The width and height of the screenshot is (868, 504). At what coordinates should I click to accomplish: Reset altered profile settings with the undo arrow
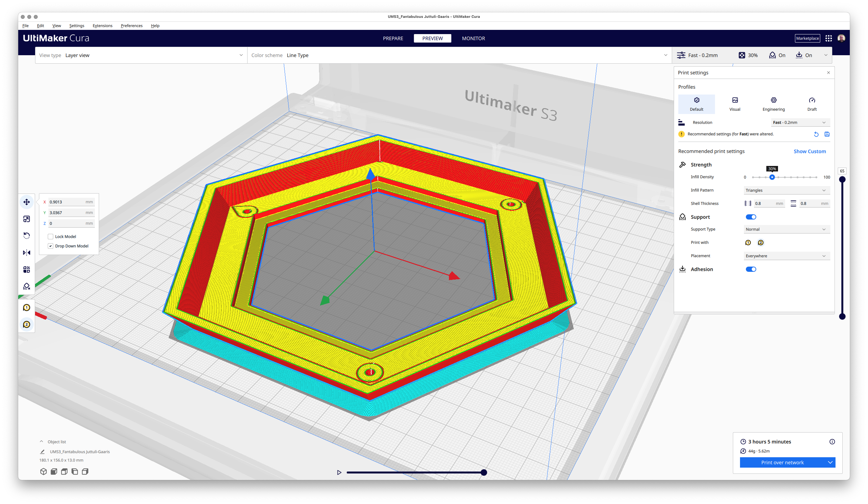point(816,134)
